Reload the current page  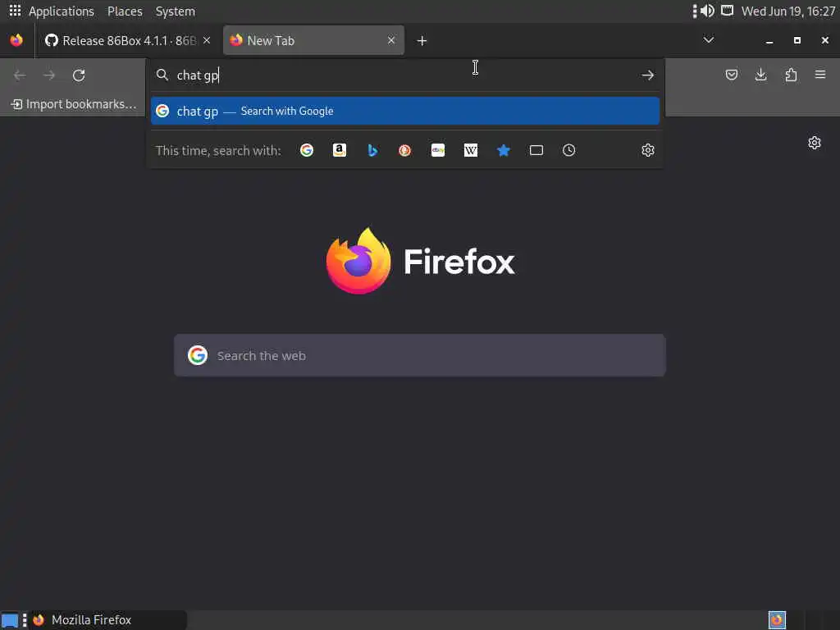tap(79, 75)
